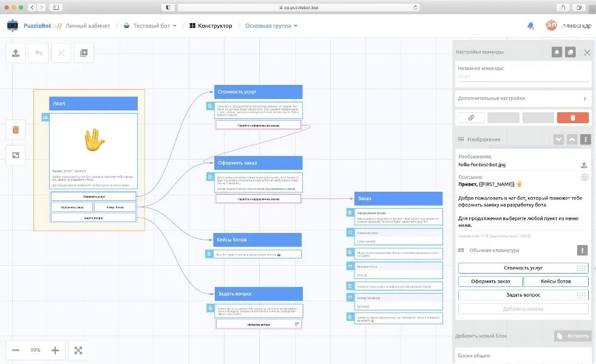The height and width of the screenshot is (364, 596).
Task: Click the PuzzleBot logo icon
Action: click(x=13, y=25)
